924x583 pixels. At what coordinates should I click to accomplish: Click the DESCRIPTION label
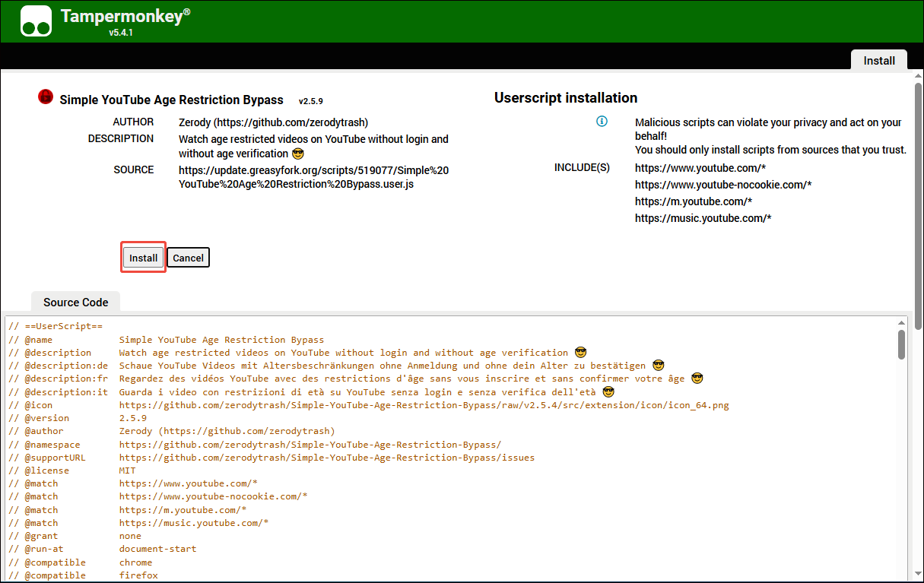click(121, 138)
